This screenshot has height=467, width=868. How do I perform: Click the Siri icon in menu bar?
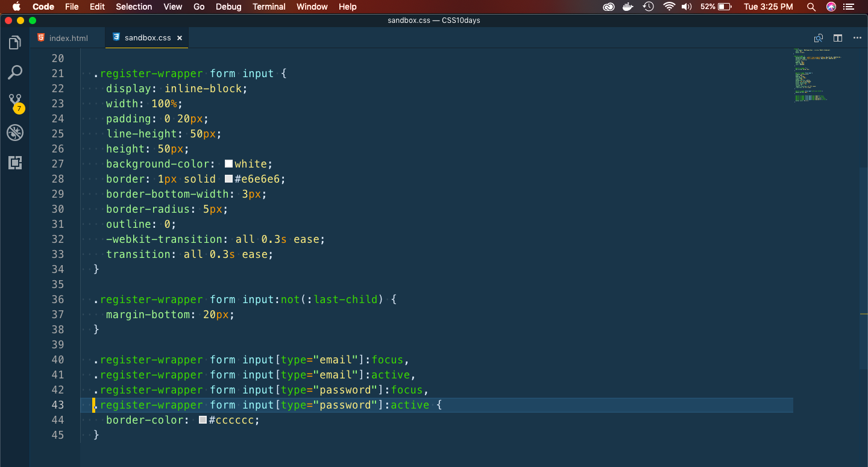(831, 7)
